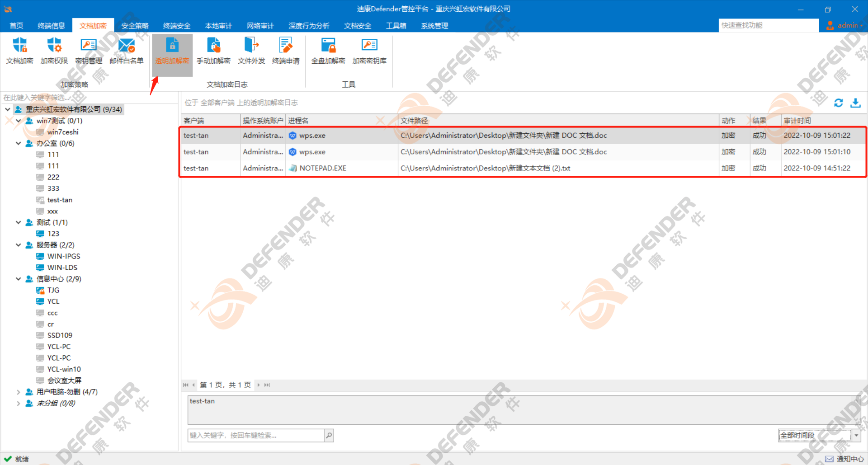Sort by the 审计时间 column header
The width and height of the screenshot is (868, 465).
(824, 121)
